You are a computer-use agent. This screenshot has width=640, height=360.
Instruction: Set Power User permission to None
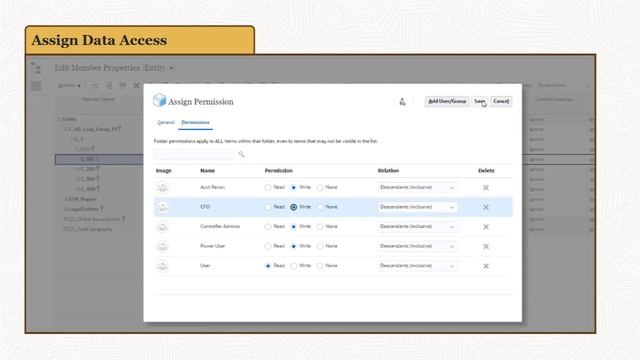[320, 246]
